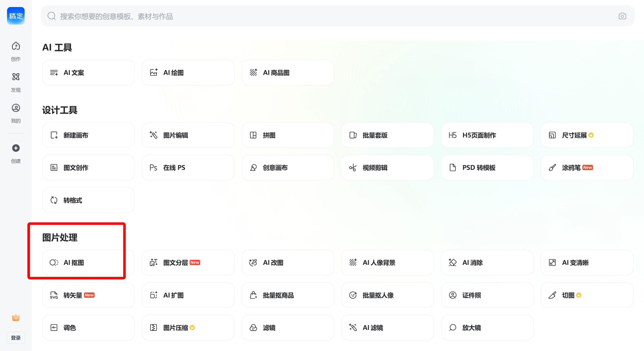Select the 涂鸦笔 tool
This screenshot has height=351, width=644.
(x=587, y=168)
